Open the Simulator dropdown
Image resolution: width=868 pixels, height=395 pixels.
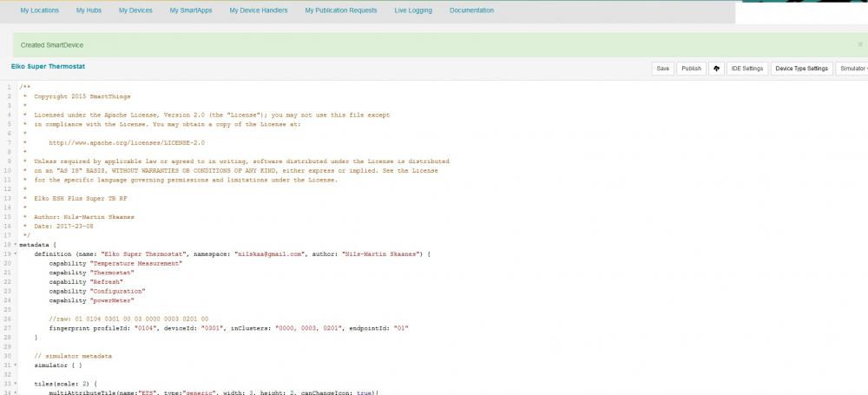(852, 68)
